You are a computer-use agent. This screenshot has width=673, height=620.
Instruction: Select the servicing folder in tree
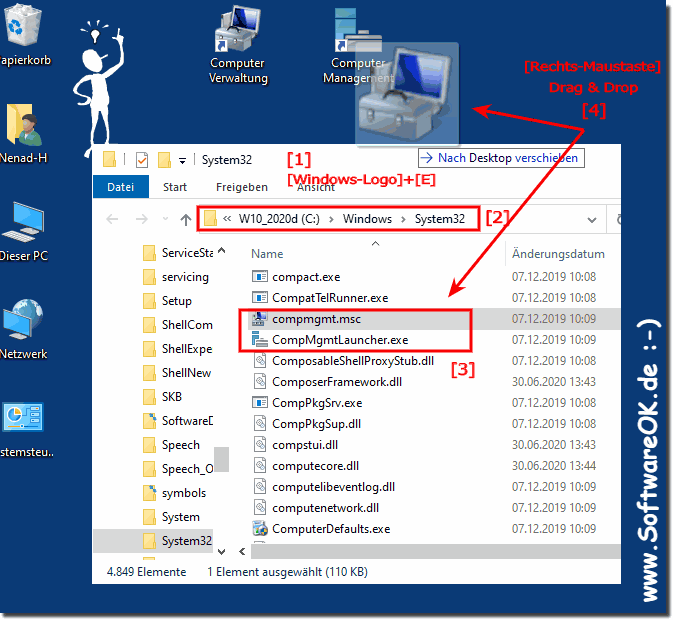pos(176,277)
